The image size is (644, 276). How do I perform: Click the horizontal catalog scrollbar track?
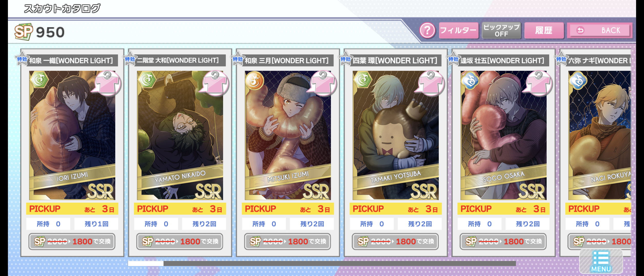pos(322,263)
